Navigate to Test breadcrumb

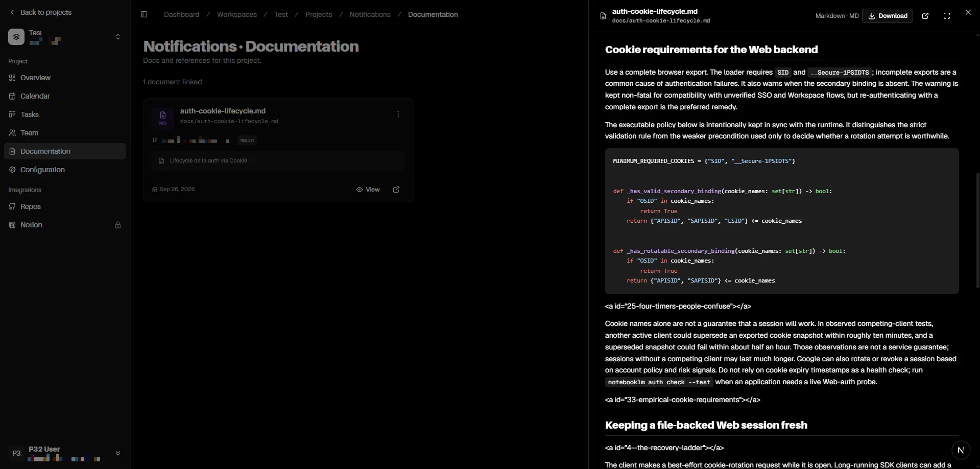pyautogui.click(x=281, y=14)
